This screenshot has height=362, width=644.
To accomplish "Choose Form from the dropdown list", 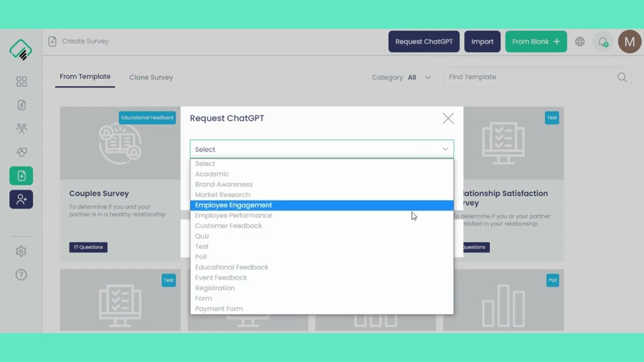I will point(322,298).
